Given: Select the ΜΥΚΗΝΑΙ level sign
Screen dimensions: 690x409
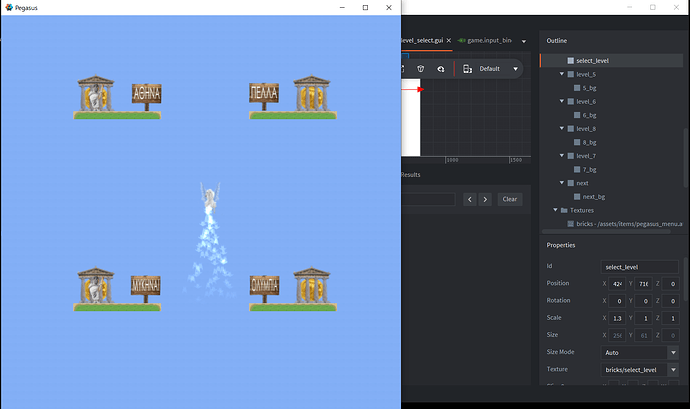Looking at the screenshot, I should [146, 287].
